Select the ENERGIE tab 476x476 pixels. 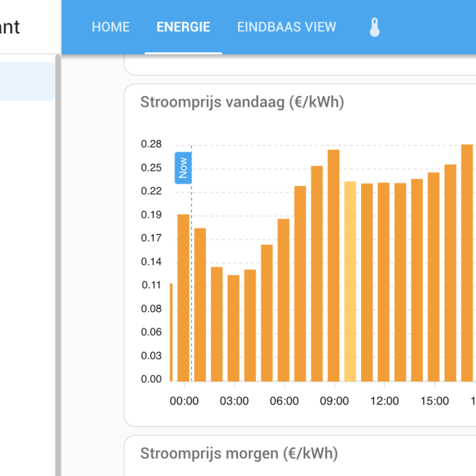coord(183,27)
